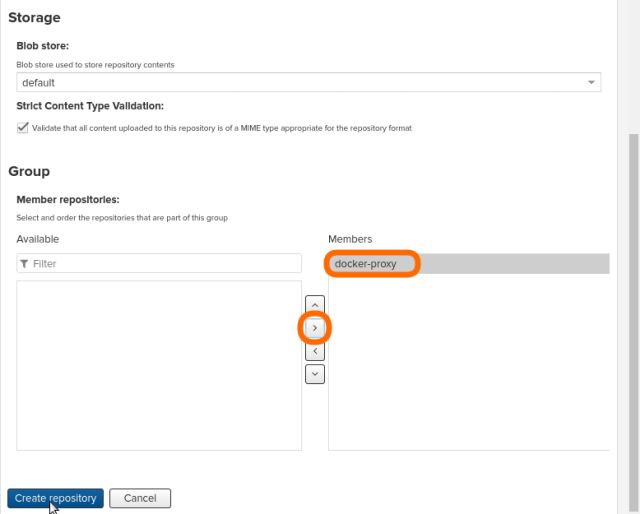Click the vertical page scrollbar
This screenshot has height=514, width=640.
[632, 300]
